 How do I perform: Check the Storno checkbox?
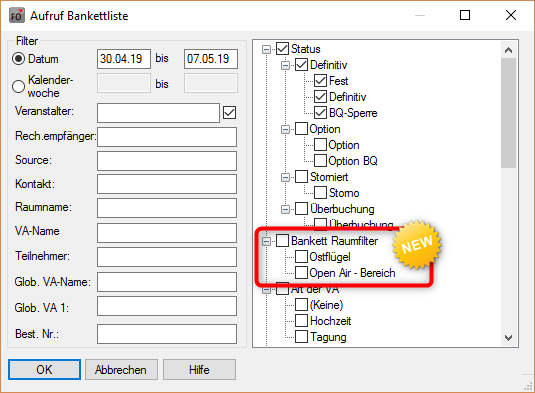pos(320,192)
